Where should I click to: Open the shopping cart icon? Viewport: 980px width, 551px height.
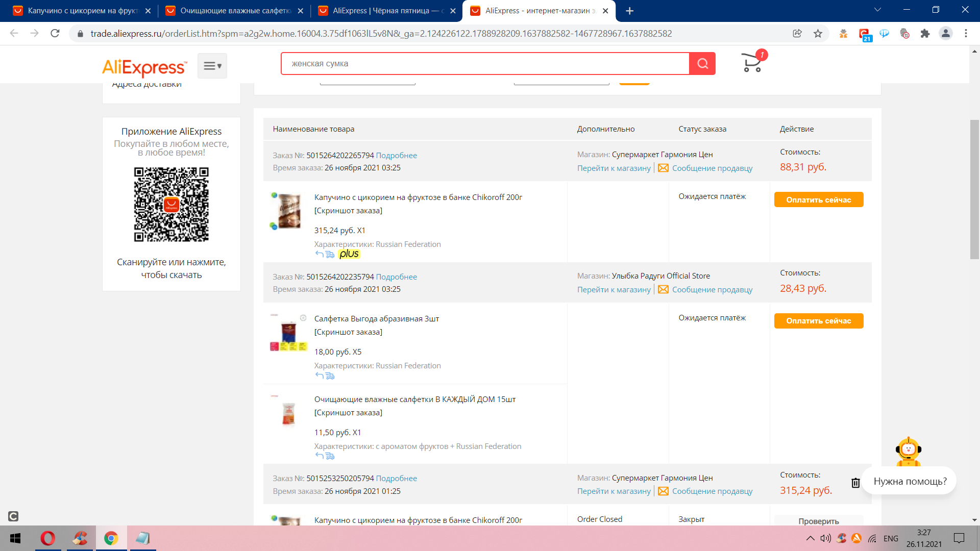[752, 62]
